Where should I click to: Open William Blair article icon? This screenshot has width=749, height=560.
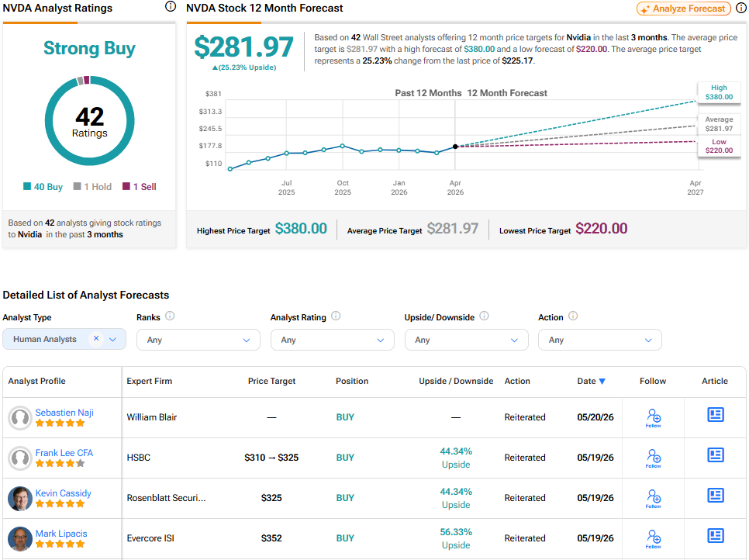tap(715, 415)
